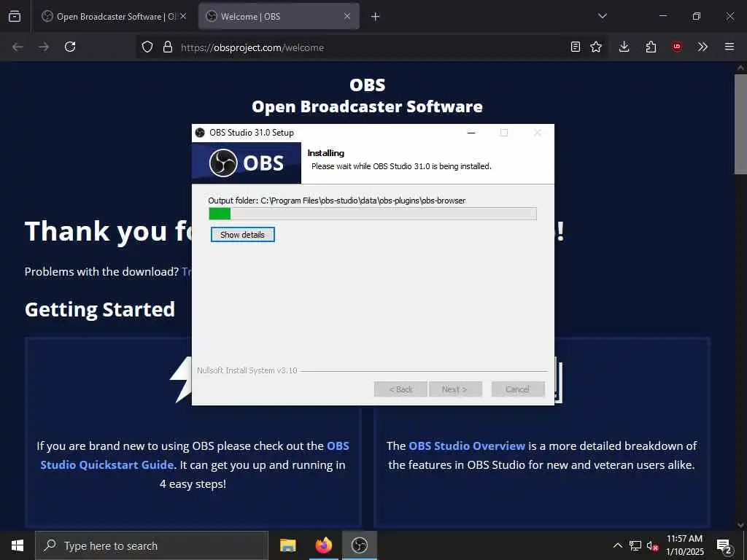747x560 pixels.
Task: Open the clock showing 11:57 AM
Action: tap(684, 545)
